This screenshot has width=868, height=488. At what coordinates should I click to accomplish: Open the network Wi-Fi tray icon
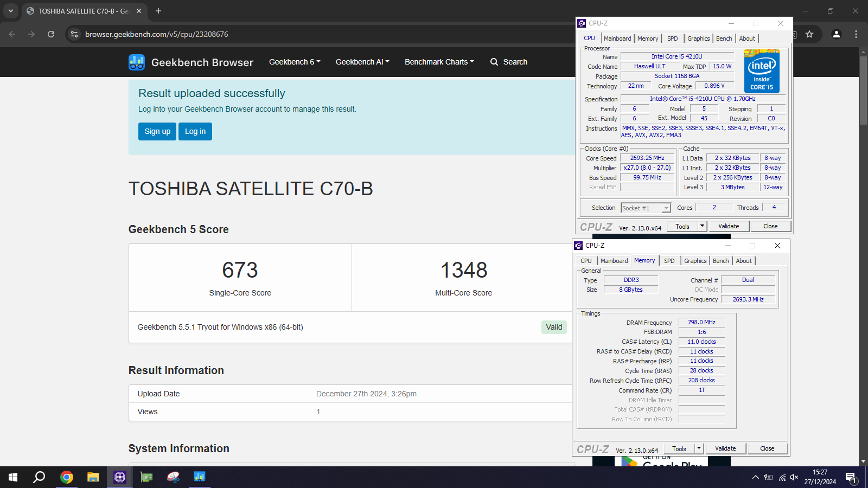782,477
